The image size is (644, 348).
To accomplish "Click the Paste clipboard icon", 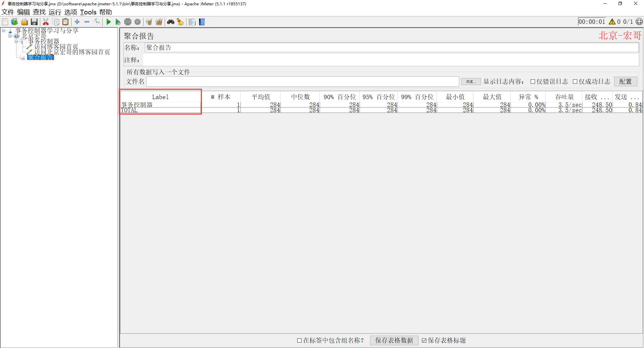I will tap(66, 22).
